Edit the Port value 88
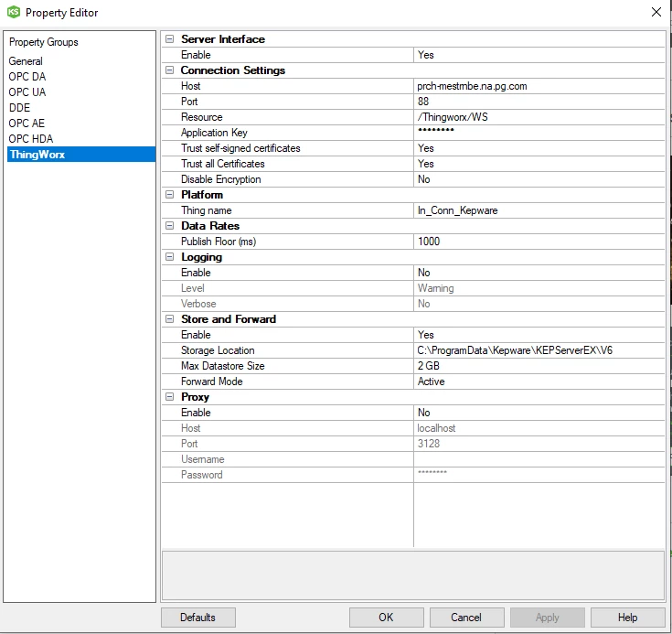The height and width of the screenshot is (634, 672). click(x=539, y=102)
